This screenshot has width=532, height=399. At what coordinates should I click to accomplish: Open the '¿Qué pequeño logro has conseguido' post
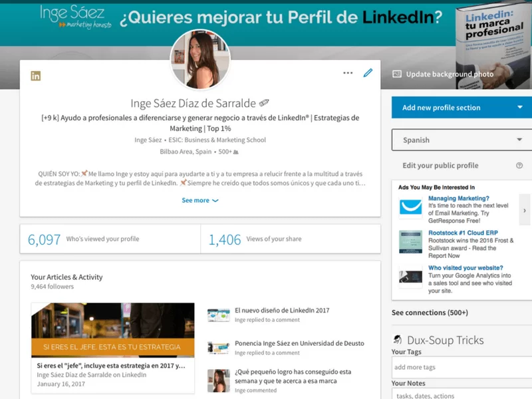(x=293, y=376)
